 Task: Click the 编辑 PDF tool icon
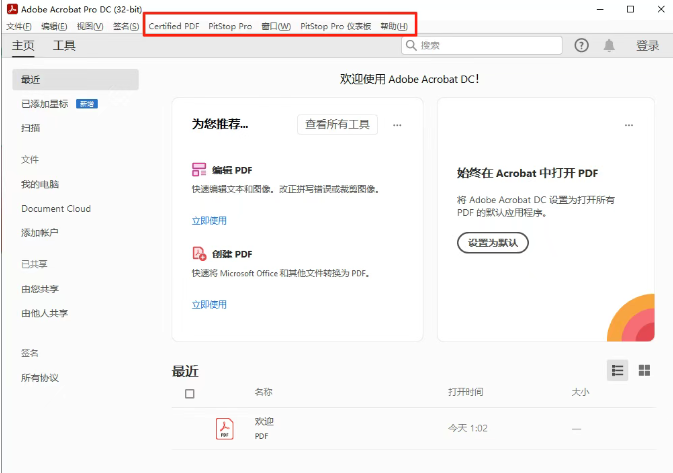coord(199,171)
